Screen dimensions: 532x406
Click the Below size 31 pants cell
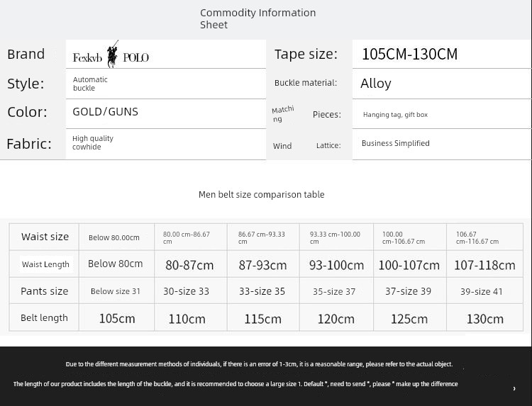click(x=116, y=291)
